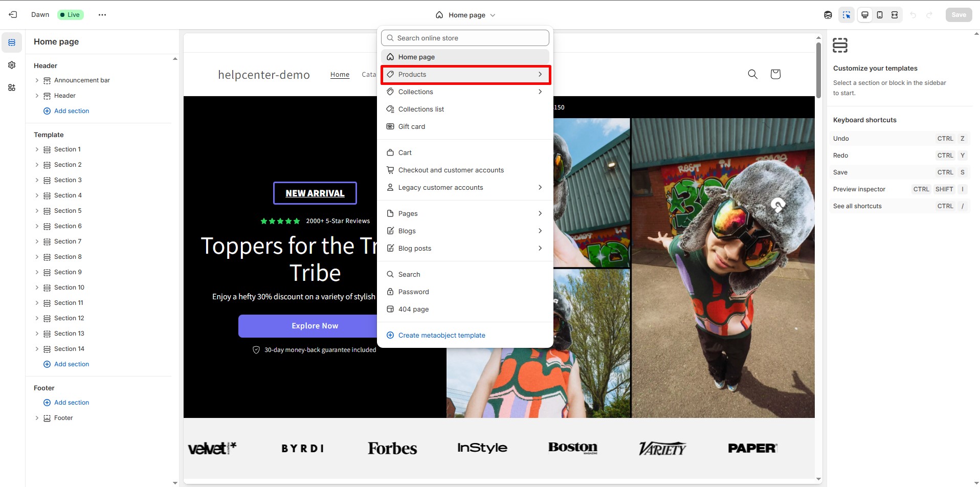980x487 pixels.
Task: Switch preview to mobile view
Action: pyautogui.click(x=880, y=15)
